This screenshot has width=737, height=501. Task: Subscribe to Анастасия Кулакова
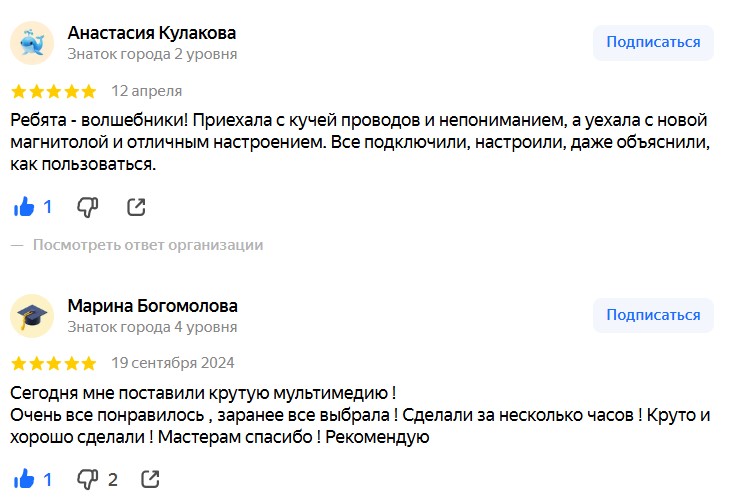[x=653, y=42]
